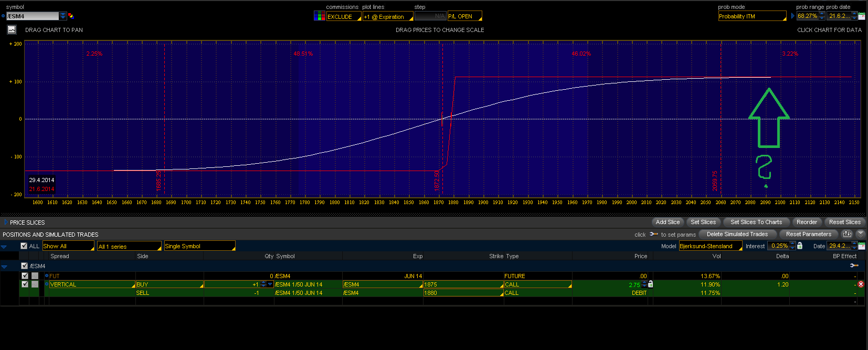The width and height of the screenshot is (868, 350).
Task: Toggle the /ESM4 group checkbox
Action: coord(24,266)
